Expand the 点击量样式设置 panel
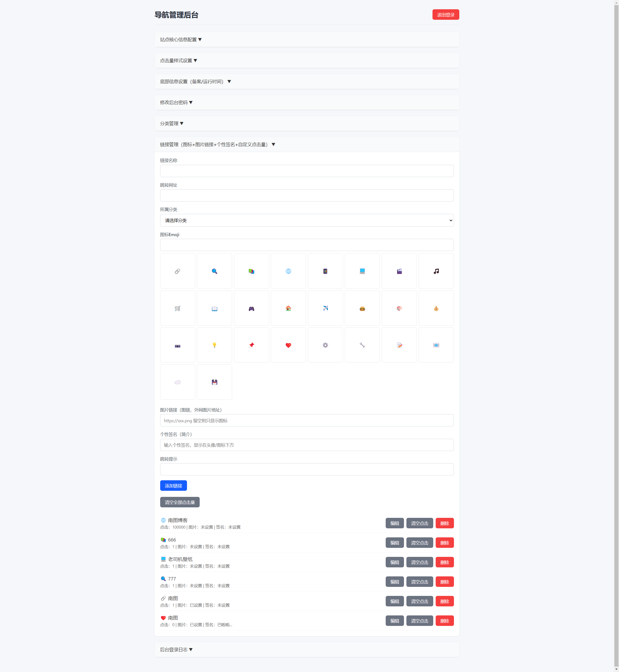 (x=178, y=61)
